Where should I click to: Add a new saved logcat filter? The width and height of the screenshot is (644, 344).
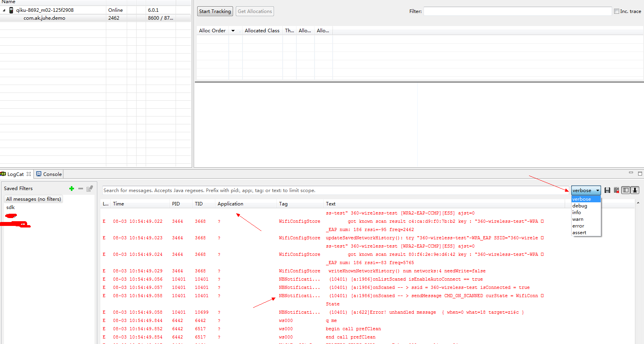72,189
